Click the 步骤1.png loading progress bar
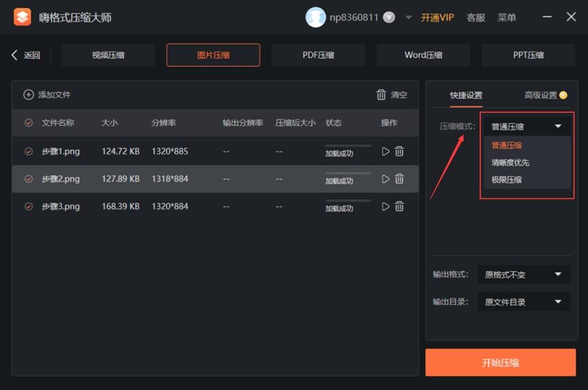Screen dimensions: 588x390 (348, 145)
